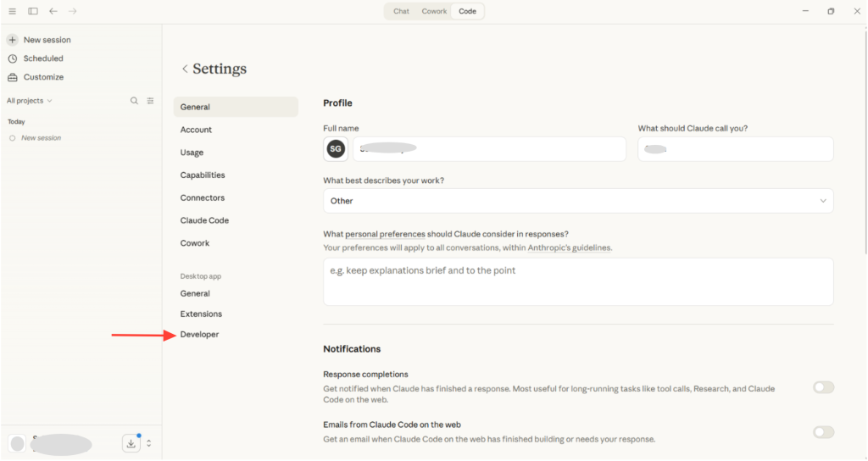868x461 pixels.
Task: Minimize the application window
Action: coord(805,11)
